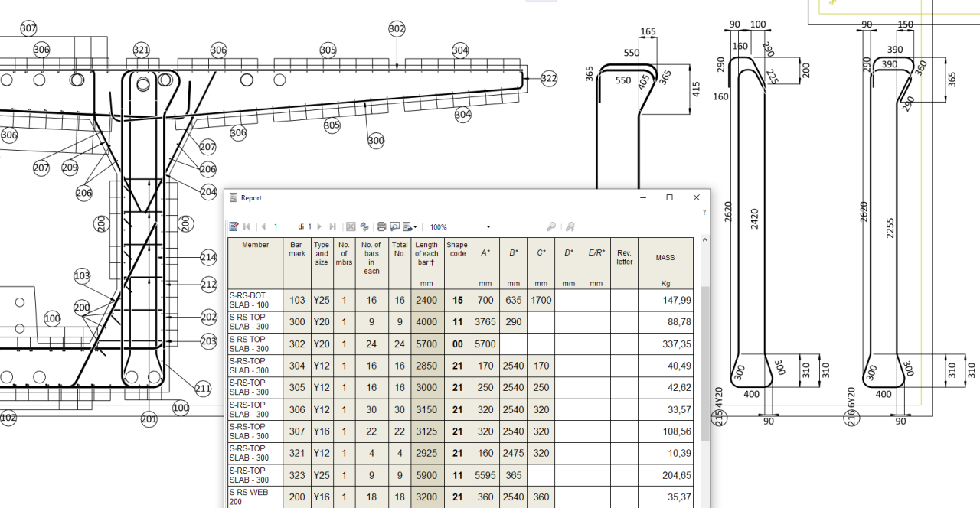This screenshot has height=508, width=980.
Task: Click the Shape code column header
Action: coord(457,249)
